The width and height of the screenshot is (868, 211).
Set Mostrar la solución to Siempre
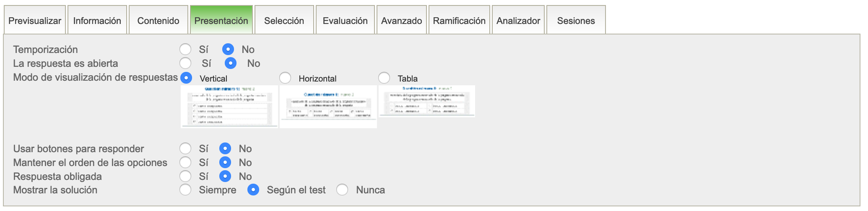click(185, 190)
